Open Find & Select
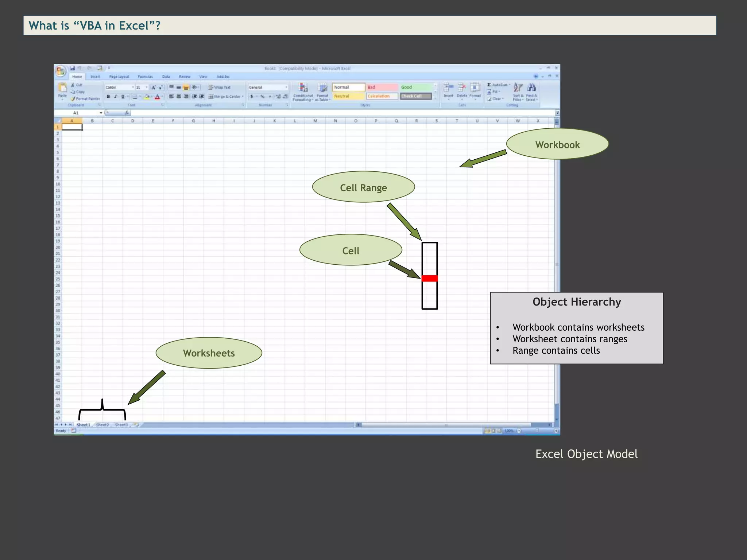This screenshot has height=560, width=747. tap(531, 92)
